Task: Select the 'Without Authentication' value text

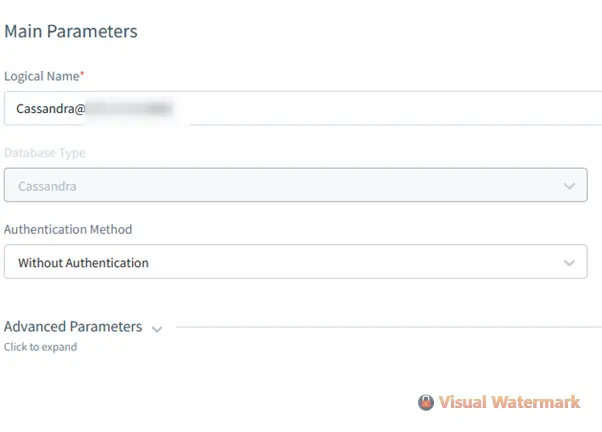Action: (83, 263)
